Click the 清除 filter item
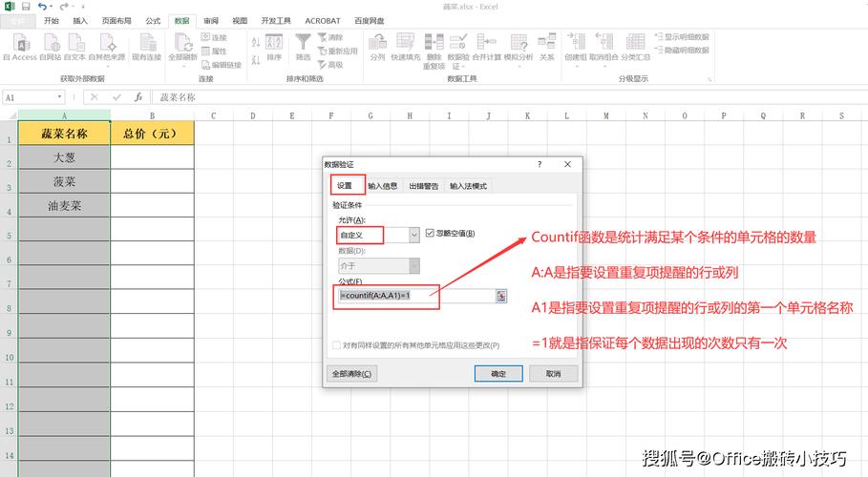 (x=330, y=37)
